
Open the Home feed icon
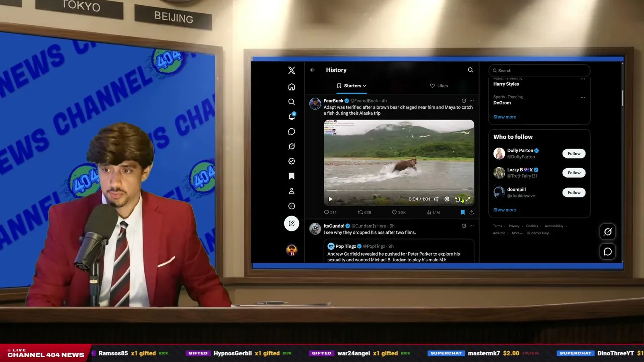pyautogui.click(x=292, y=87)
